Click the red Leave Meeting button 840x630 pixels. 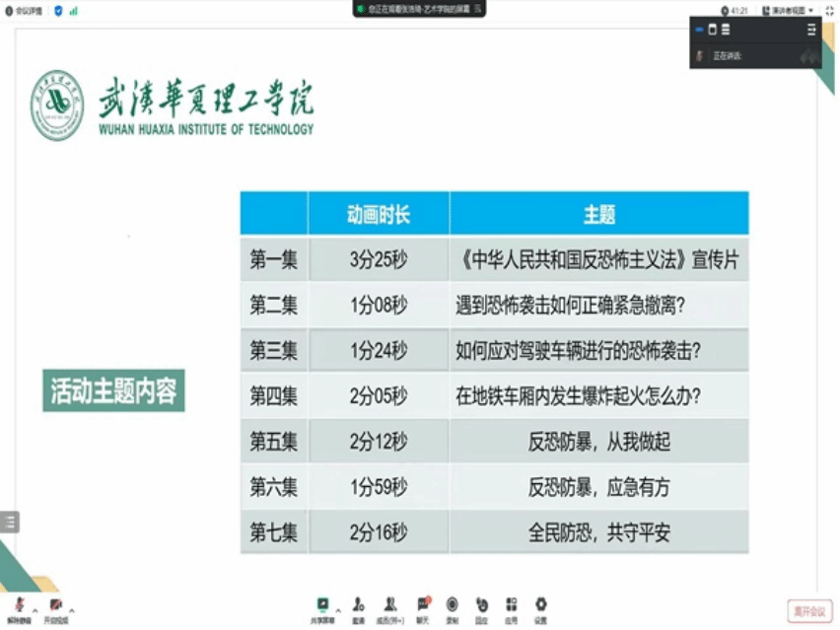point(810,611)
